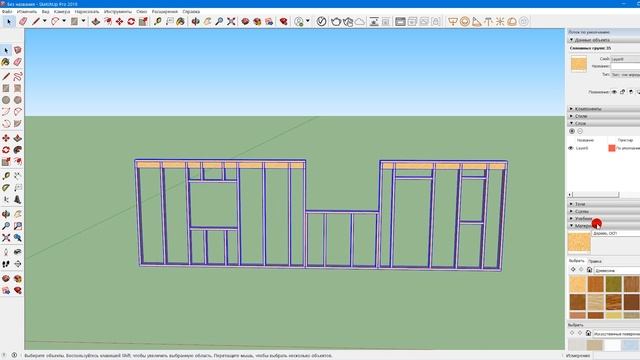The height and width of the screenshot is (360, 640).
Task: Click the materials library home button
Action: pos(589,270)
